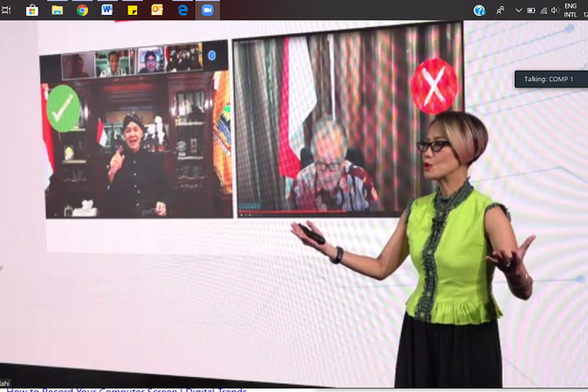Select the second participant thumbnail in strip

[x=113, y=64]
